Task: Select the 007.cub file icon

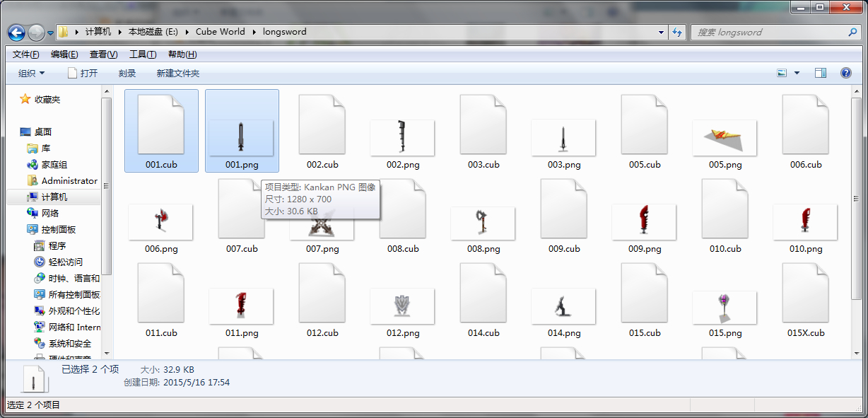Action: tap(242, 209)
